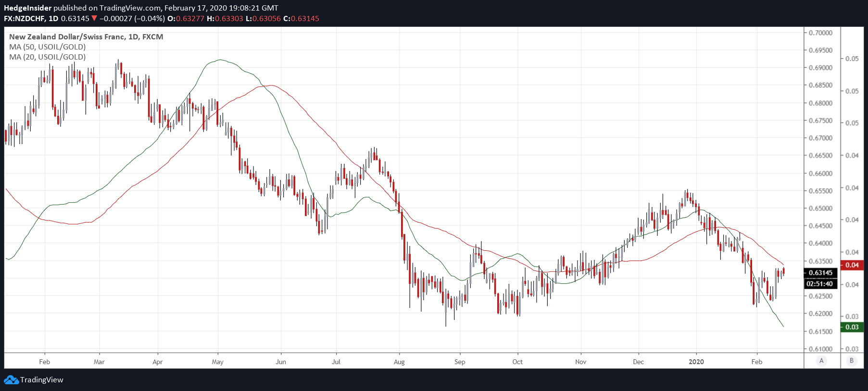Click the 0.68000 price axis label
The image size is (868, 391).
[820, 103]
